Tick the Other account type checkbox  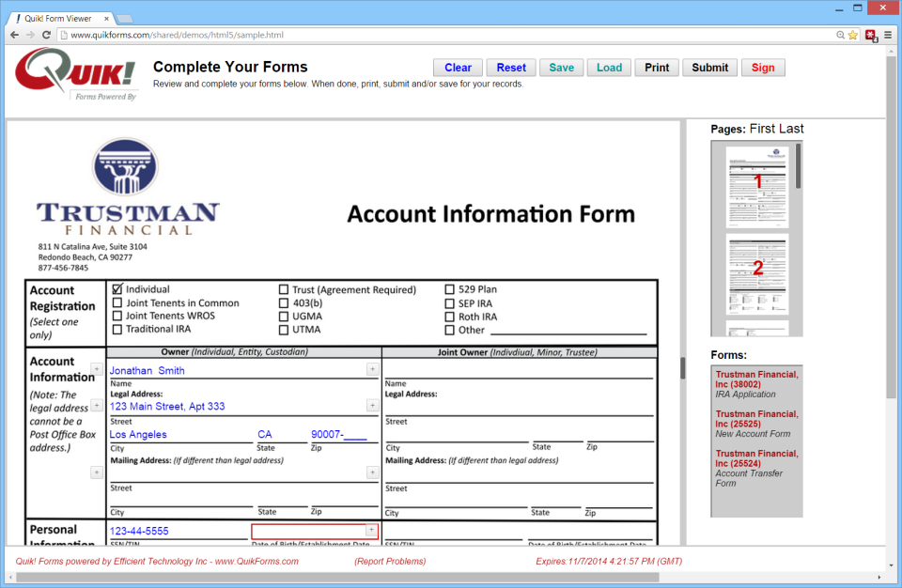pos(450,331)
